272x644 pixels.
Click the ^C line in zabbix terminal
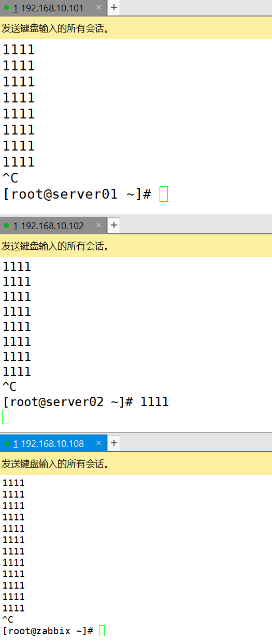[x=8, y=620]
